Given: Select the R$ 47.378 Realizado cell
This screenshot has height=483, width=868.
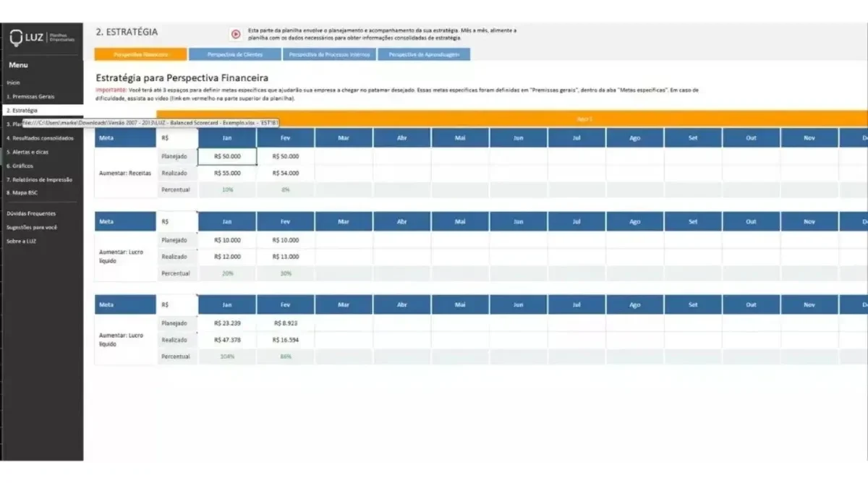Looking at the screenshot, I should 227,340.
